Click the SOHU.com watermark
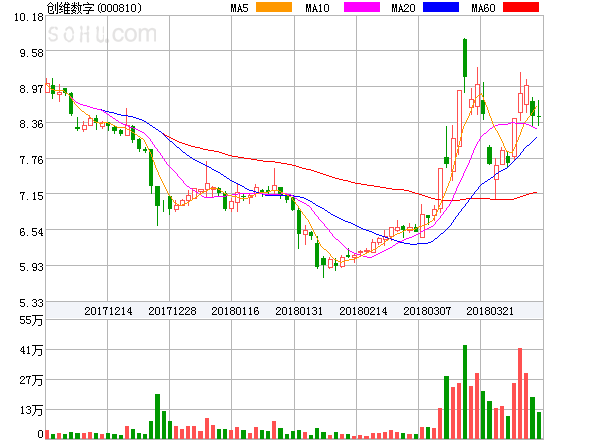 [x=102, y=35]
